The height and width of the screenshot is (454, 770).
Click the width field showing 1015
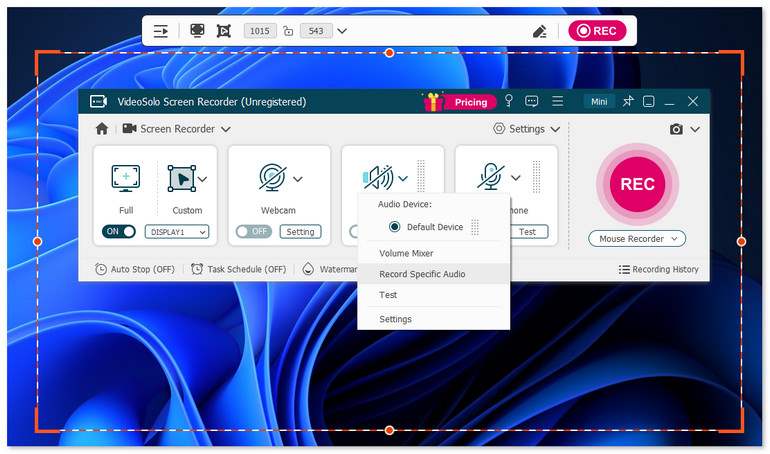click(x=260, y=31)
